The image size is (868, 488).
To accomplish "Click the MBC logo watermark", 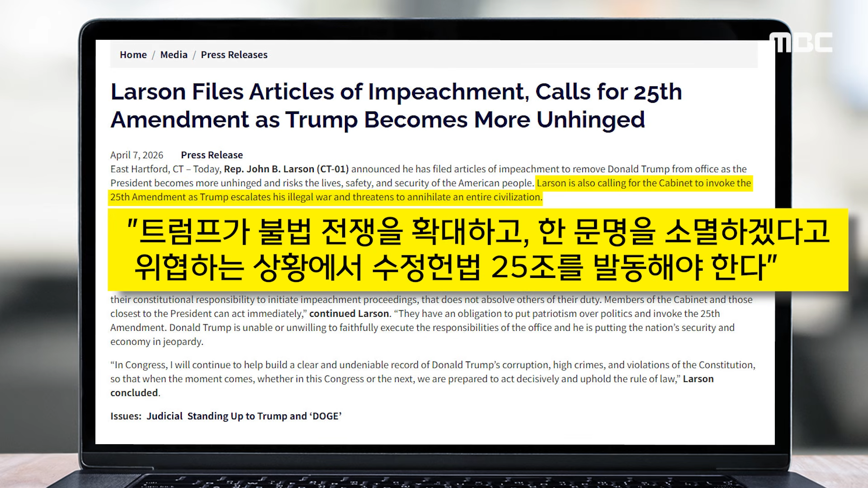I will (801, 42).
